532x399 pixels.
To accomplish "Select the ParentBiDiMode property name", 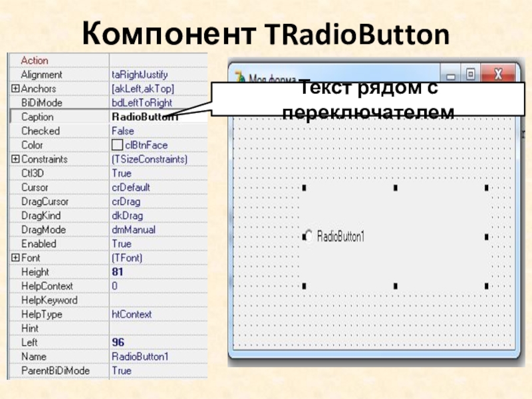I will click(56, 371).
